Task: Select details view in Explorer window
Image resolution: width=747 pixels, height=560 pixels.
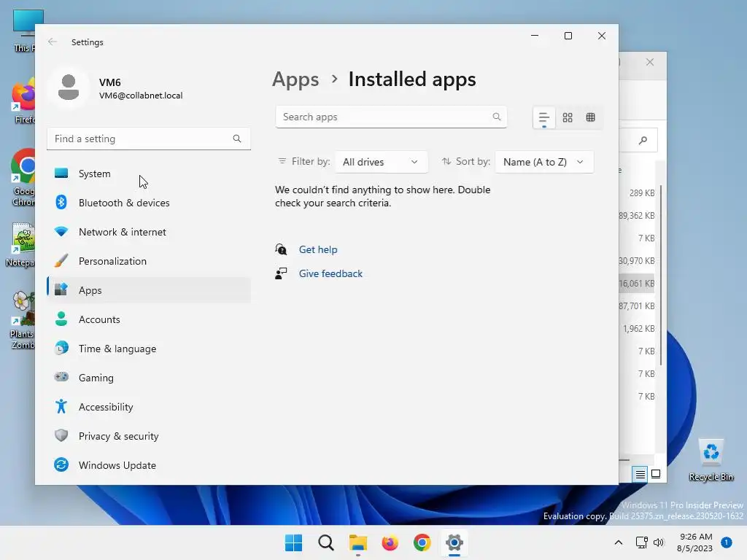Action: pos(640,474)
